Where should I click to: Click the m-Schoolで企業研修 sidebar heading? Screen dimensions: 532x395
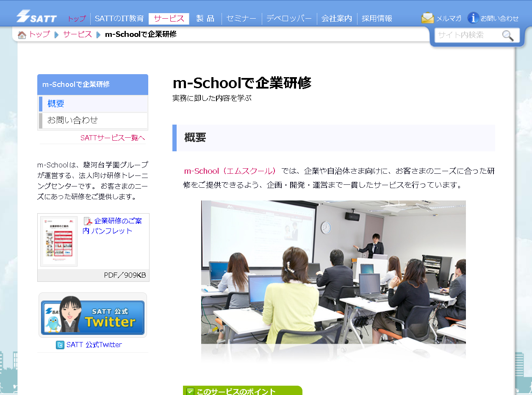93,84
